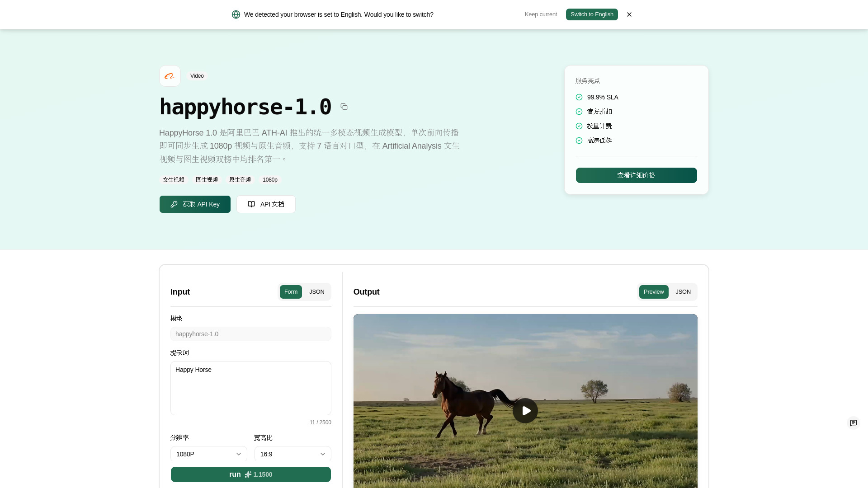Click the provider logo icon above the title
Viewport: 868px width, 488px height.
[x=170, y=76]
